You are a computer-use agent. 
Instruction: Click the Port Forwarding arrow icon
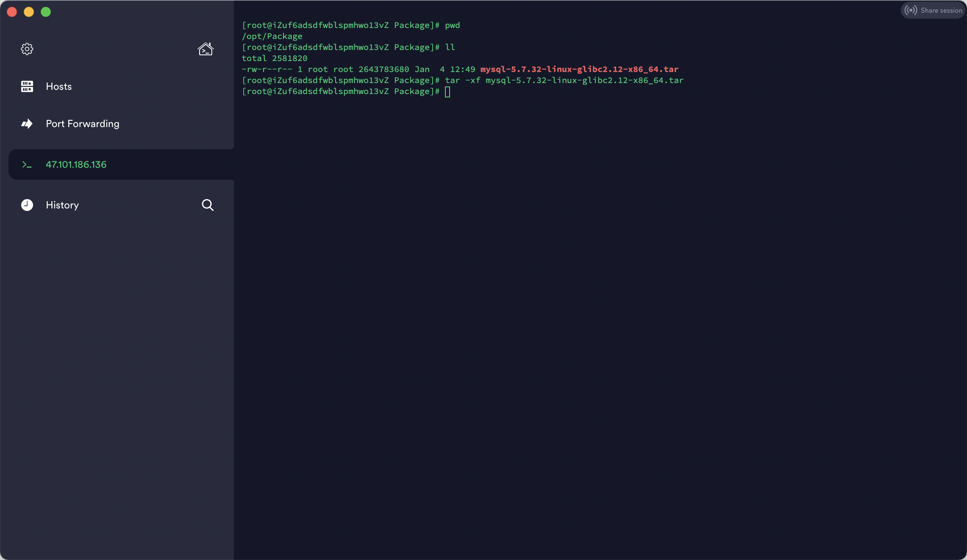click(27, 124)
